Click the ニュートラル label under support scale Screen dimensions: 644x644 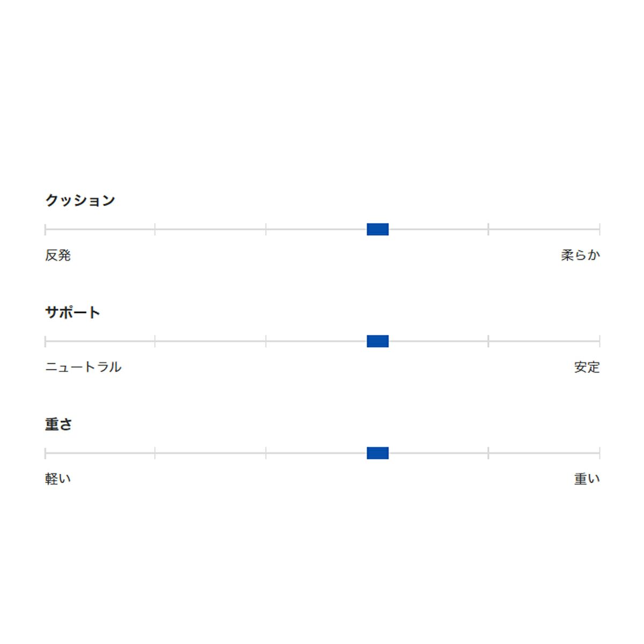click(x=83, y=367)
